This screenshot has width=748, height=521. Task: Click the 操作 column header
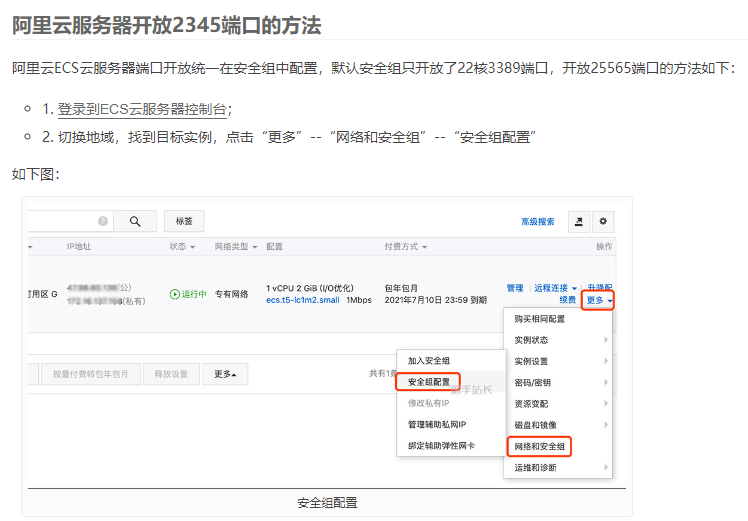604,246
